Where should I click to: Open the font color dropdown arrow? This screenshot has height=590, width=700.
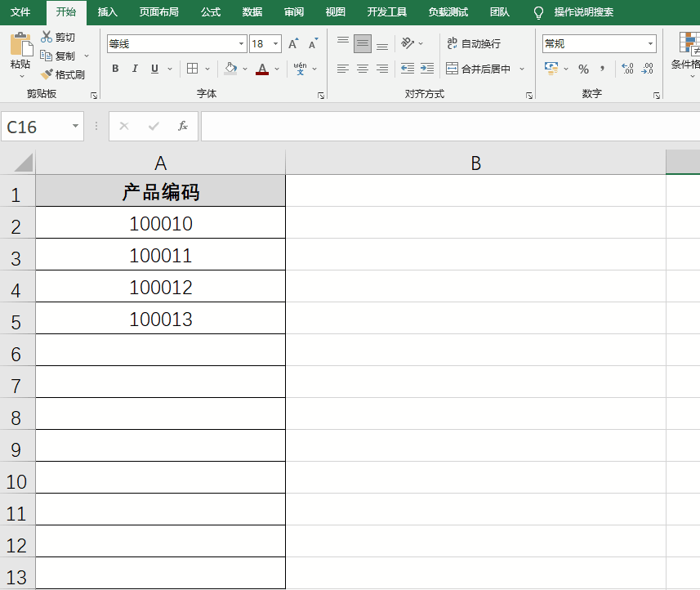pos(277,69)
